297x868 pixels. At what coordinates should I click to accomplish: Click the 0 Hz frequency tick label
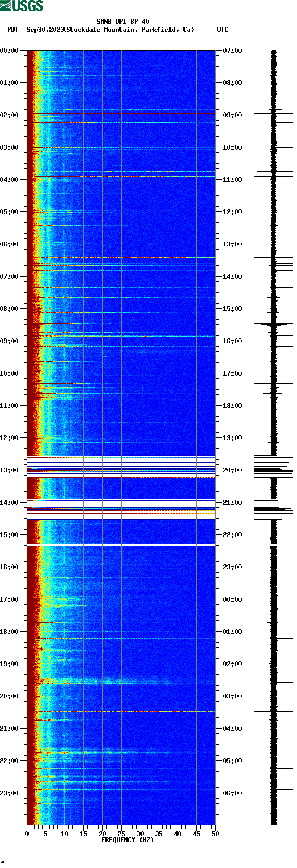(x=27, y=834)
